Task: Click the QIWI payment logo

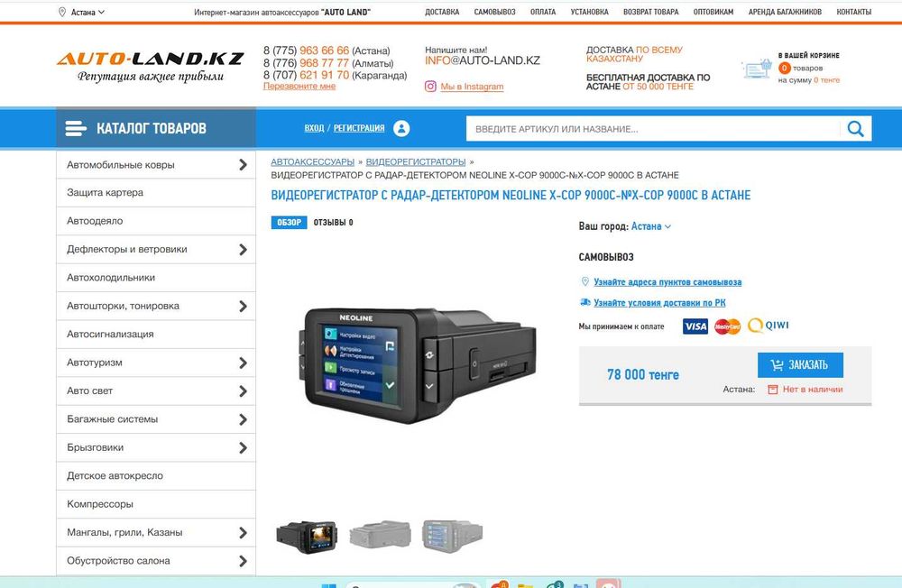Action: 768,326
